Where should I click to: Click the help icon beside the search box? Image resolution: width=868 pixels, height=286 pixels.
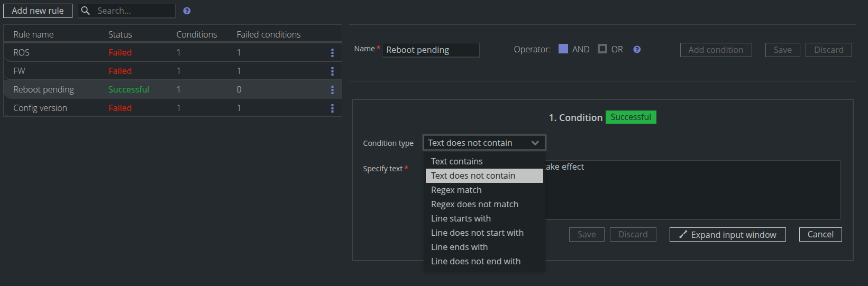pos(187,11)
